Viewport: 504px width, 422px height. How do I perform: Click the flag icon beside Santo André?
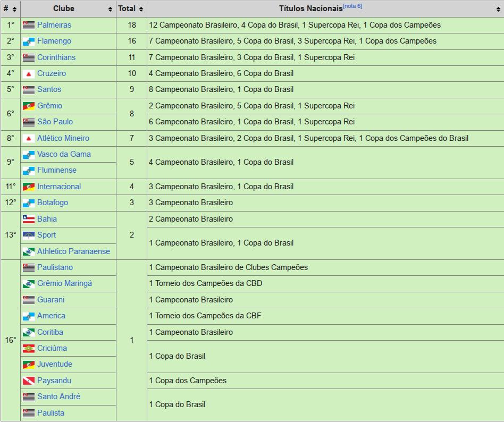[x=29, y=397]
